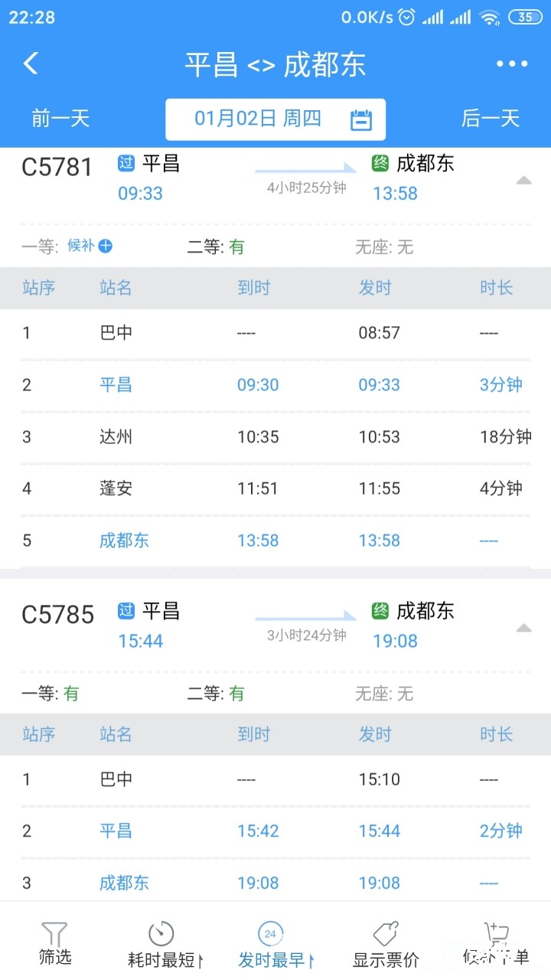
Task: Tap the blue plus icon next to 候补
Action: 106,246
